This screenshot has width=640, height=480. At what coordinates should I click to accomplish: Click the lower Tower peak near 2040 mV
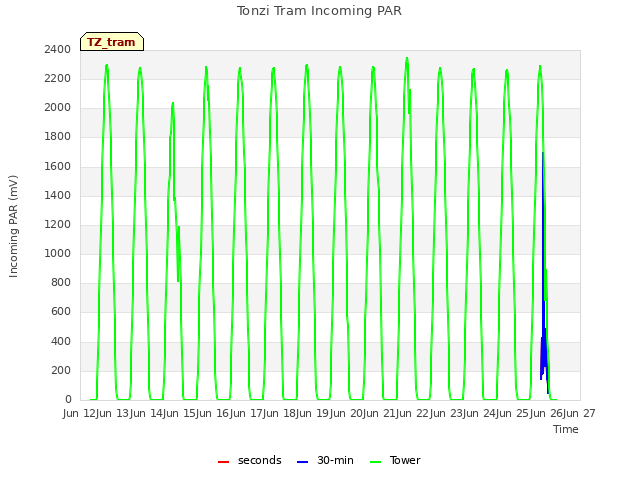tap(173, 104)
